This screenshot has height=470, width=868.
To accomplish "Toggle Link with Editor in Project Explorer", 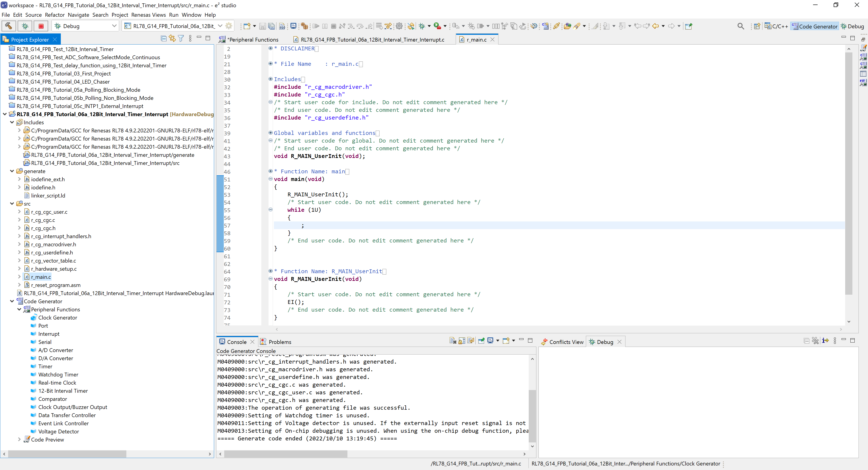I will click(172, 39).
